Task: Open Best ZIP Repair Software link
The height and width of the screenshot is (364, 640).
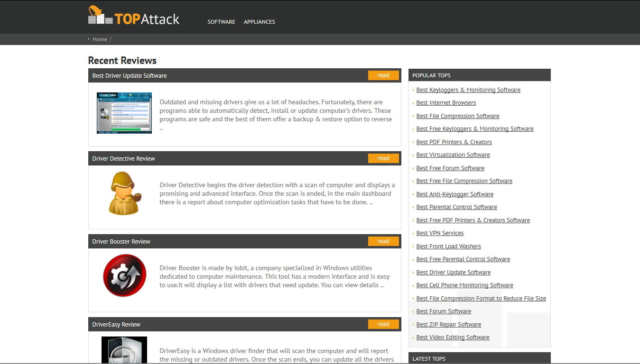Action: (449, 325)
